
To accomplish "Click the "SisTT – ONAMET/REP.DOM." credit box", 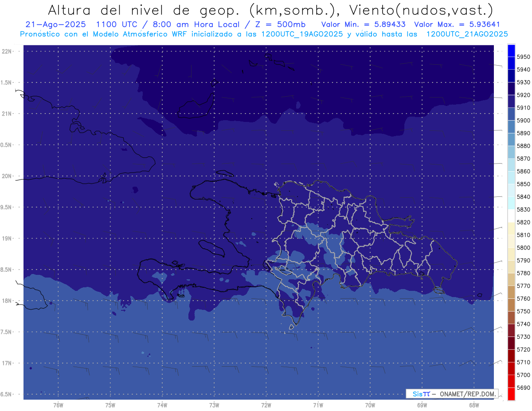I will 452,394.
